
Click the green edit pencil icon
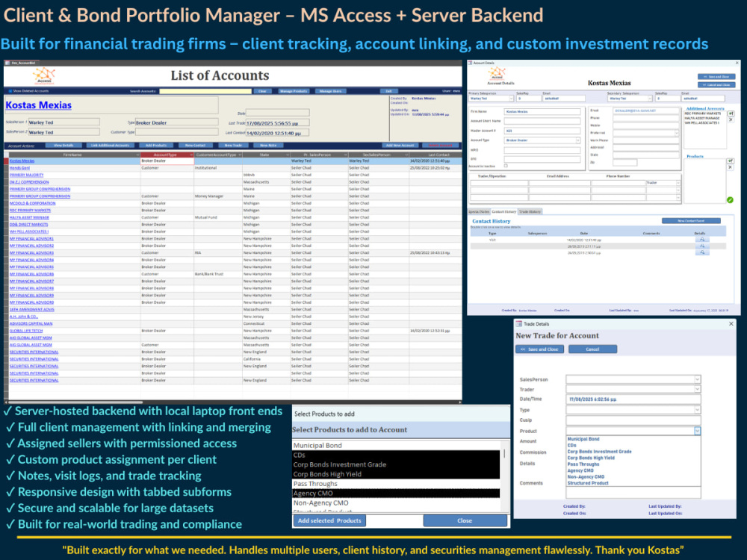tap(731, 200)
